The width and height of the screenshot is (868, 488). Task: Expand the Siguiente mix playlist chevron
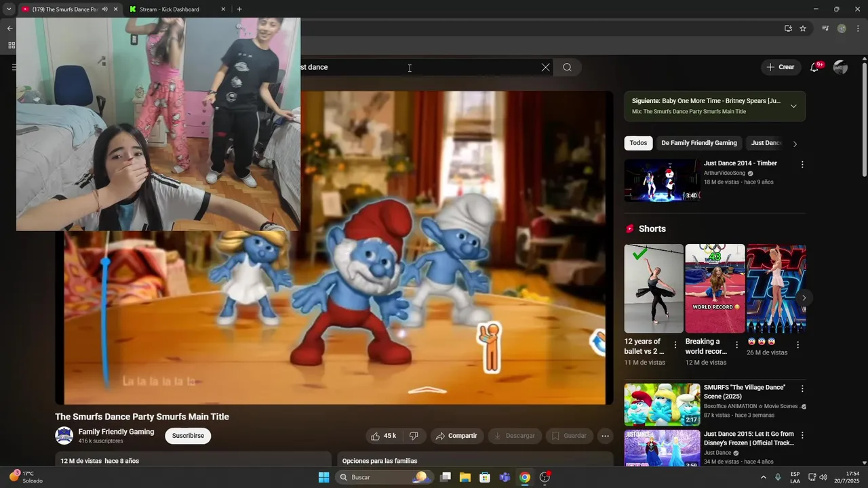click(x=793, y=106)
